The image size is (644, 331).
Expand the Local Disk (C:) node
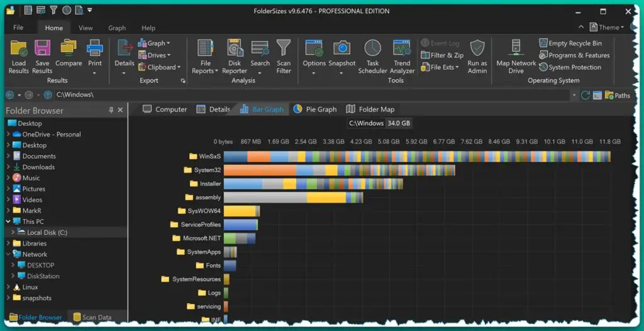point(13,233)
